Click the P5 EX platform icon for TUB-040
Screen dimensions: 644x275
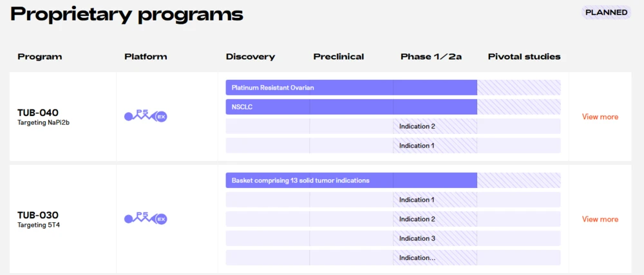(x=146, y=116)
